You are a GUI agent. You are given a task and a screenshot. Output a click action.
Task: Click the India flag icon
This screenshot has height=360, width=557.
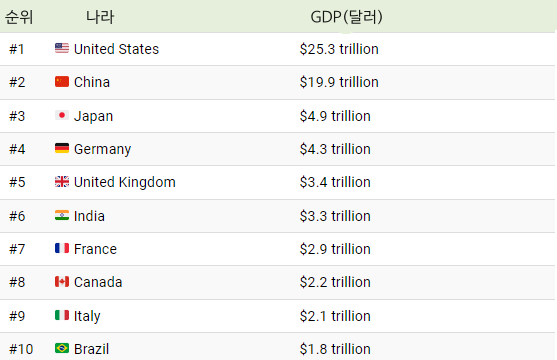(62, 215)
